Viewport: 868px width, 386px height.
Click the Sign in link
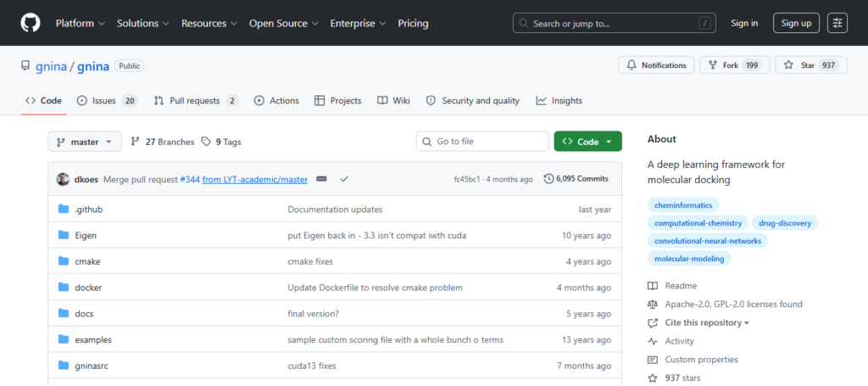pos(744,23)
